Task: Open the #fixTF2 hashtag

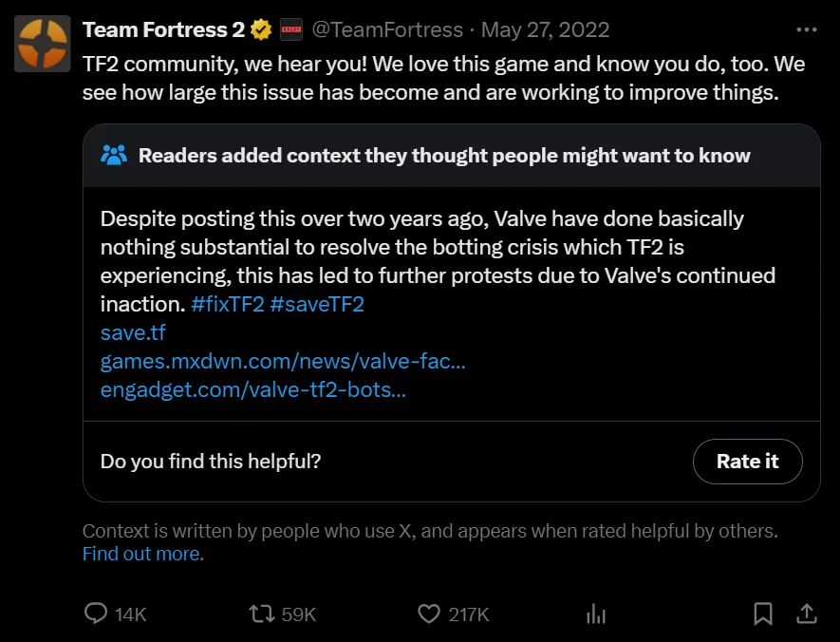Action: (227, 305)
